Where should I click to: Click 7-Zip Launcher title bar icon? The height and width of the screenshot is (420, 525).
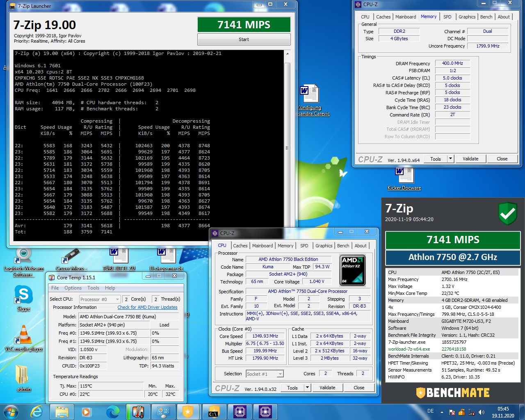(x=12, y=6)
